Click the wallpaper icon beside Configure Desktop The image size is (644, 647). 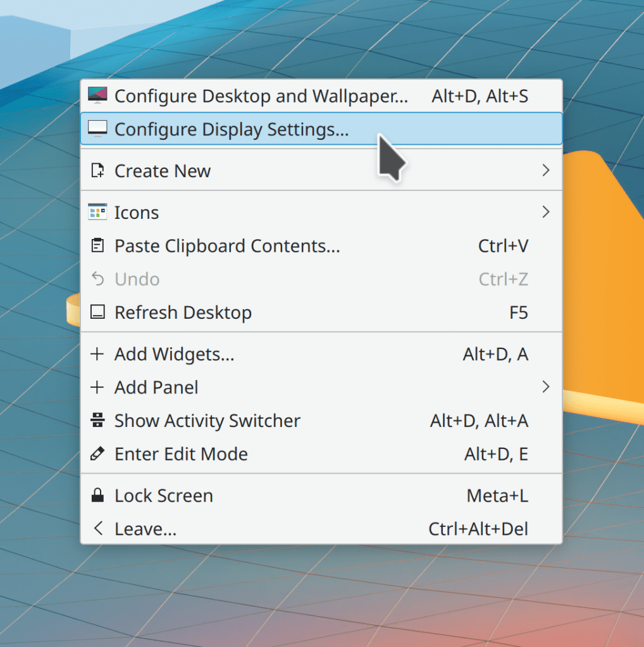click(x=97, y=96)
